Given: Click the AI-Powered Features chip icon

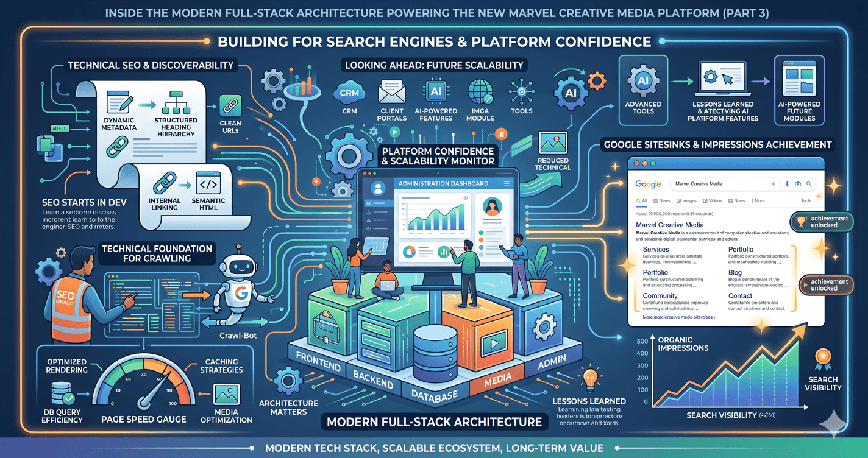Looking at the screenshot, I should tap(436, 93).
